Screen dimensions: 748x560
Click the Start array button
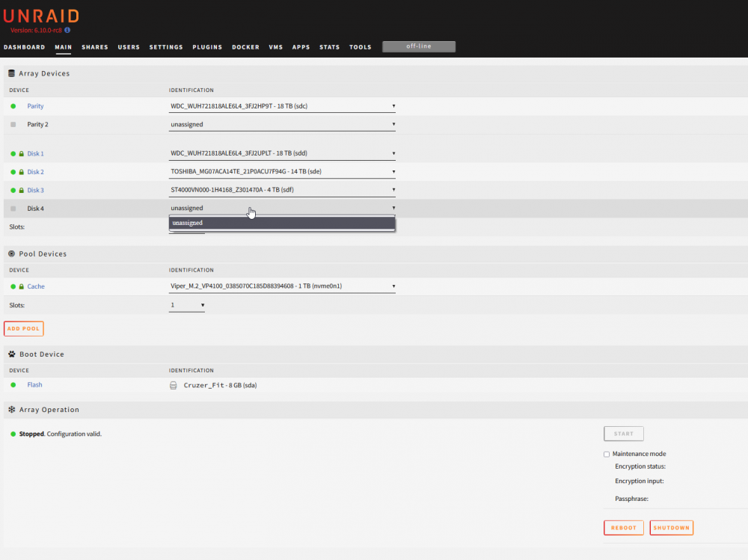[624, 434]
